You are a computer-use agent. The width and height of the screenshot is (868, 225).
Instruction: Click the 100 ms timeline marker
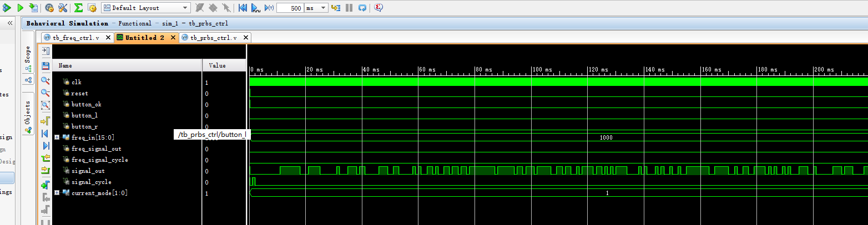tap(543, 69)
